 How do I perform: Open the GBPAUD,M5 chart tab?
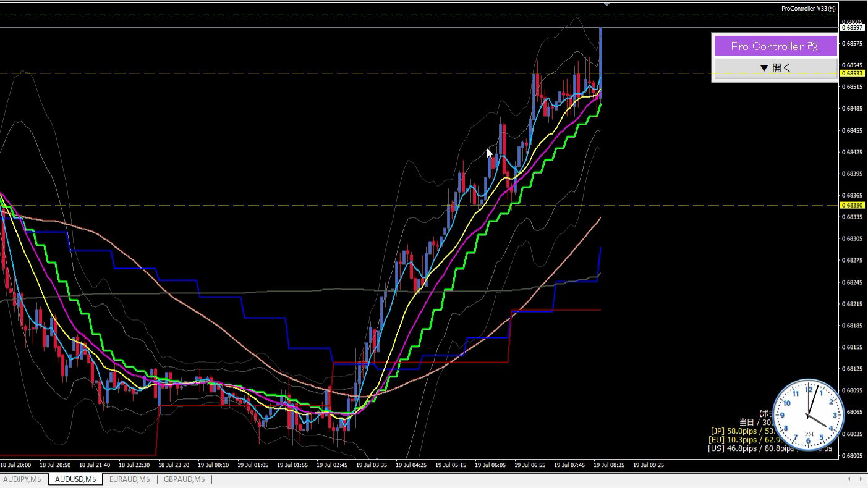pos(184,479)
